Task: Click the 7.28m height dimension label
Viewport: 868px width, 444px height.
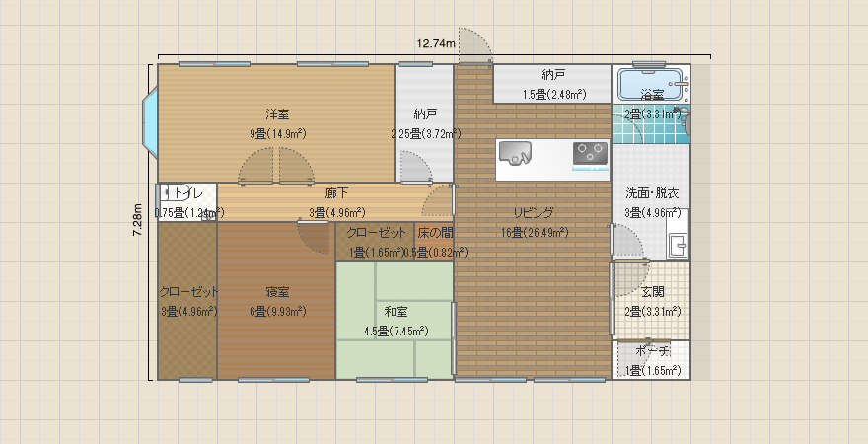Action: click(139, 221)
